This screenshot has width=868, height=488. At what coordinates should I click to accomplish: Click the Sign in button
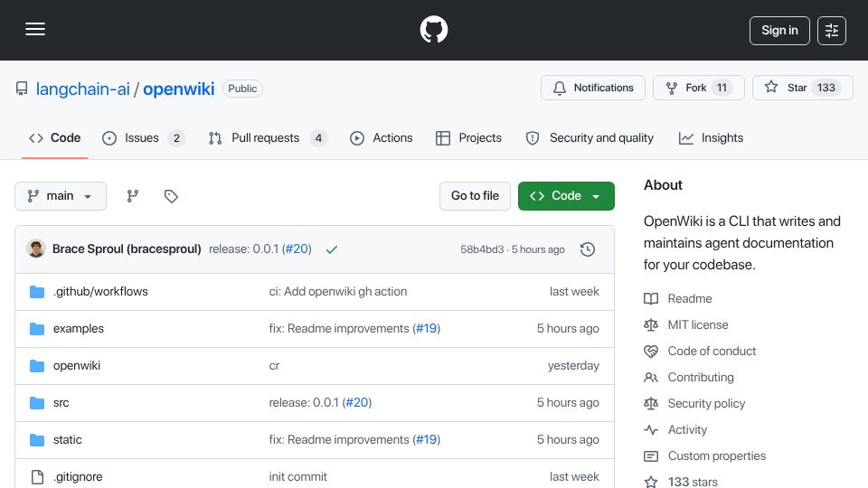coord(779,31)
